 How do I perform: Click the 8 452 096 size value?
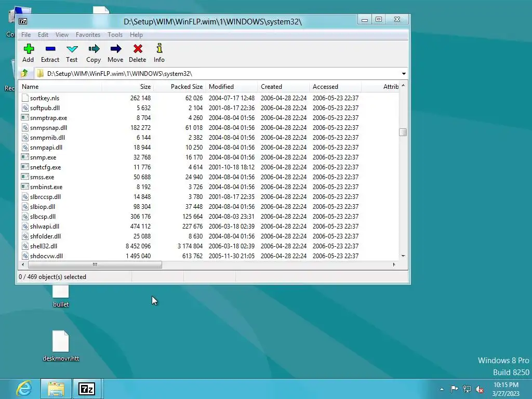[138, 246]
